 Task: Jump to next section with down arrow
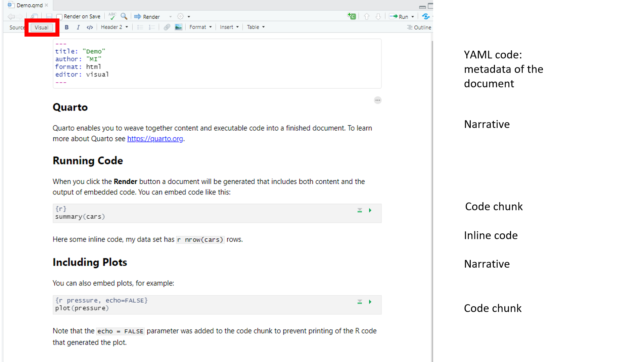click(378, 16)
